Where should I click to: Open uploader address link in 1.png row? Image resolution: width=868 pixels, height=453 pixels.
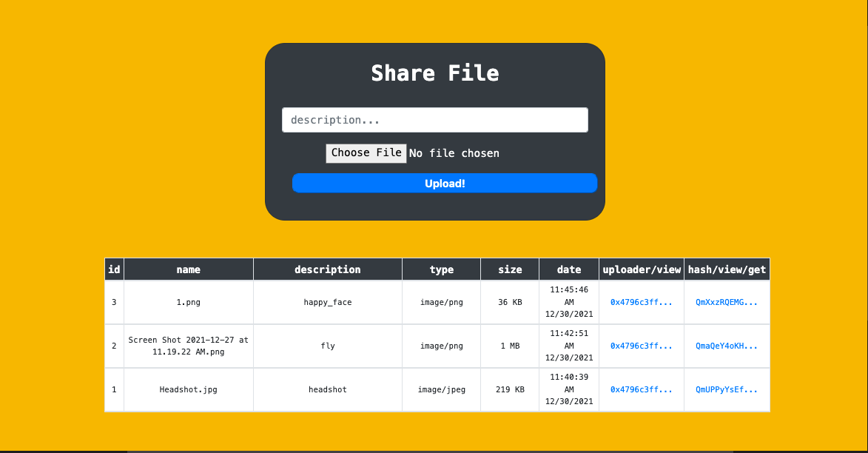click(641, 302)
